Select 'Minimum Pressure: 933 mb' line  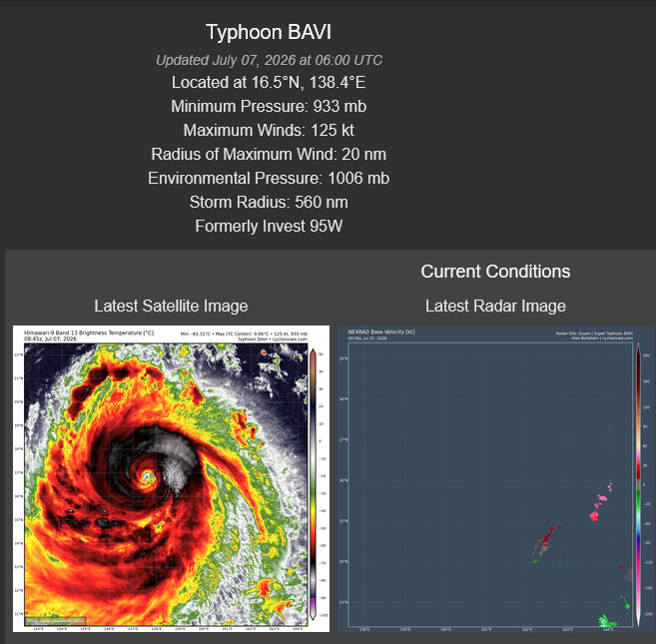point(269,106)
